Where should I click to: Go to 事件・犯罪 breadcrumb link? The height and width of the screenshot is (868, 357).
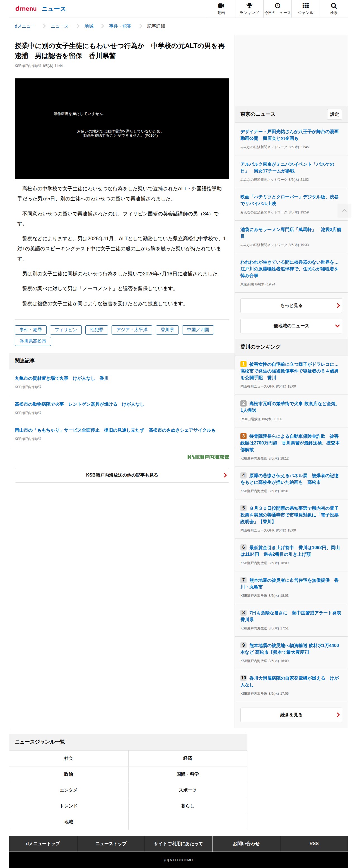click(120, 26)
